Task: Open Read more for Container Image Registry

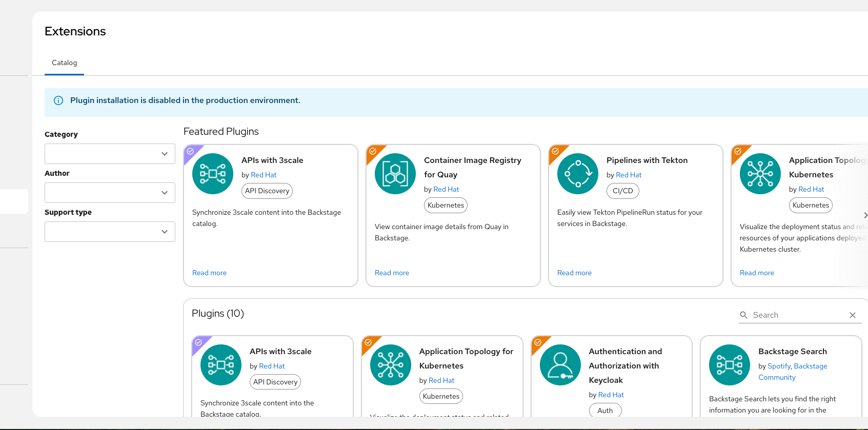Action: (x=392, y=273)
